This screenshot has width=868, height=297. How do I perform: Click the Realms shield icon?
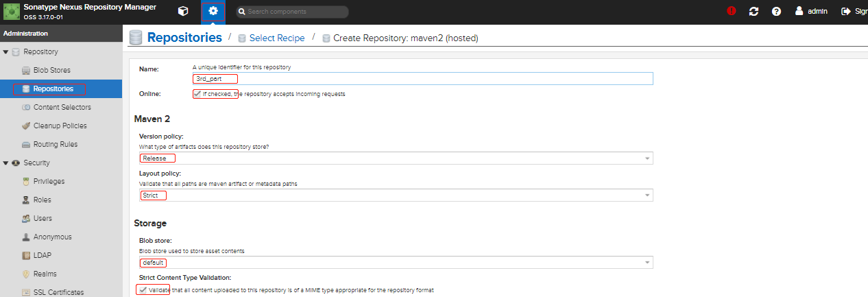tap(26, 274)
